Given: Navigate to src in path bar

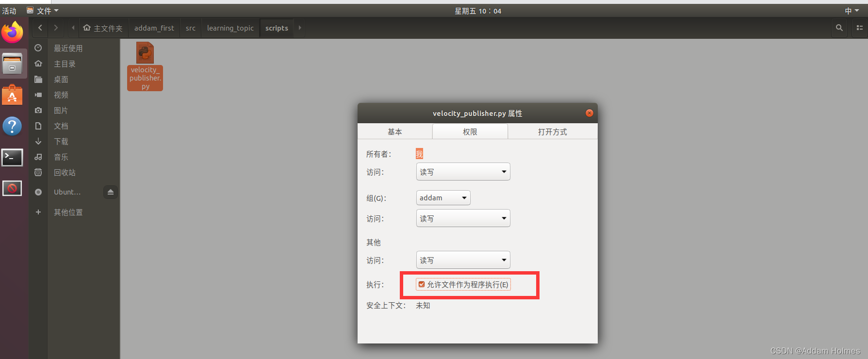Looking at the screenshot, I should (x=191, y=28).
